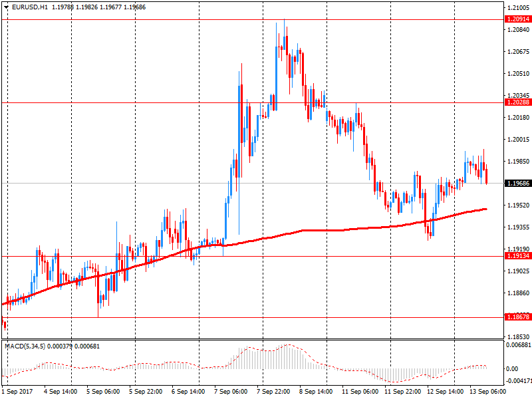Click the 1.20015 price axis value
This screenshot has height=399, width=532.
pos(518,140)
